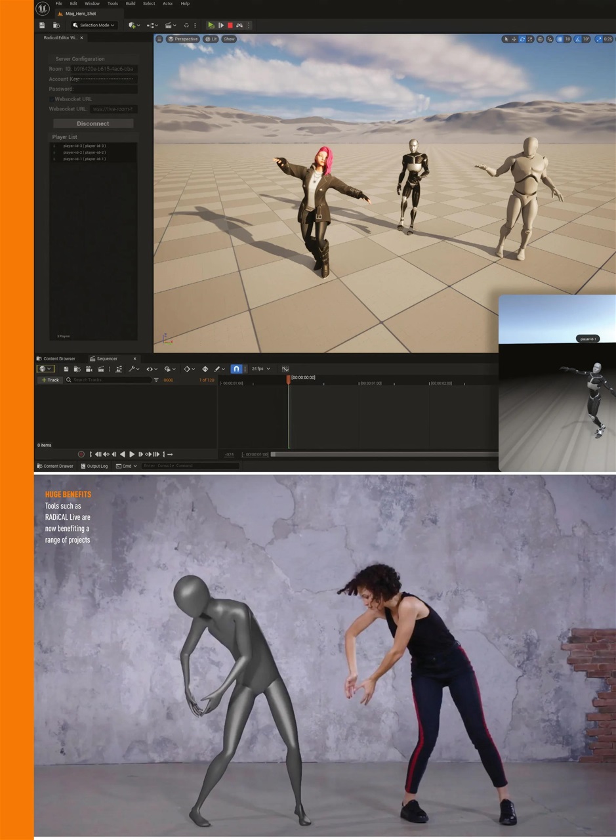Open the Selection Mode dropdown
Viewport: 616px width, 840px height.
tap(93, 25)
